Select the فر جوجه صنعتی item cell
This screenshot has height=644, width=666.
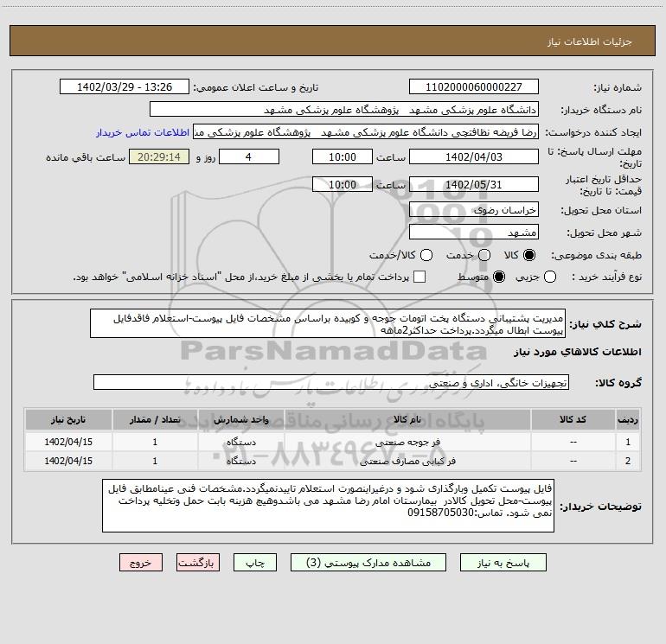(407, 442)
